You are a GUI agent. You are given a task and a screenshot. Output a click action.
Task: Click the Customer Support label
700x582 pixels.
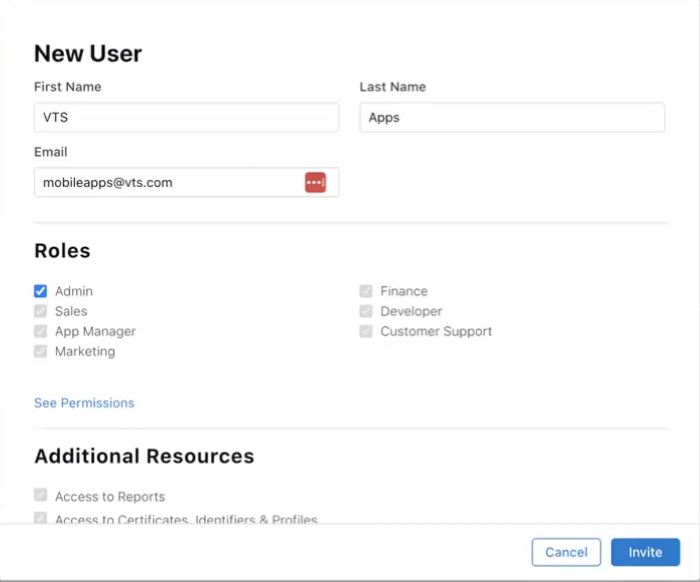pyautogui.click(x=436, y=331)
